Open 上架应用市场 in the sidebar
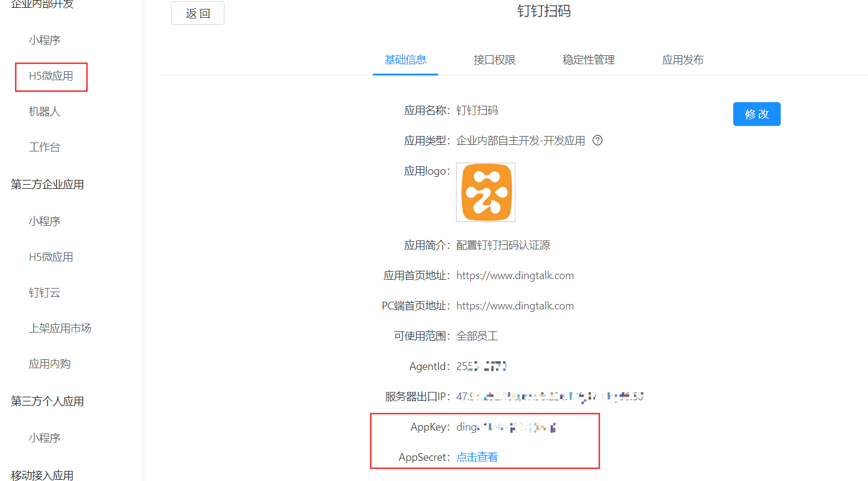Image resolution: width=868 pixels, height=481 pixels. coord(60,328)
